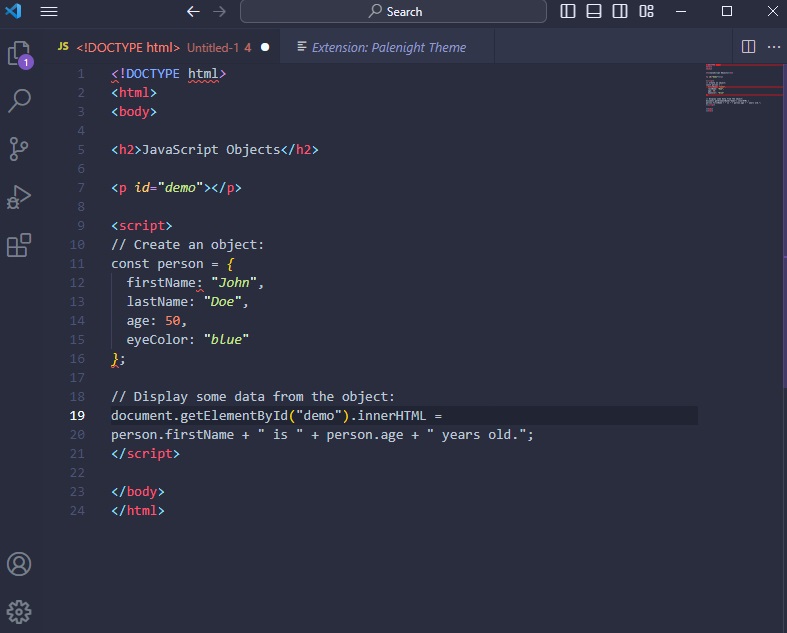This screenshot has height=633, width=787.
Task: Click 'document.getElementById' on line 19
Action: pos(199,416)
